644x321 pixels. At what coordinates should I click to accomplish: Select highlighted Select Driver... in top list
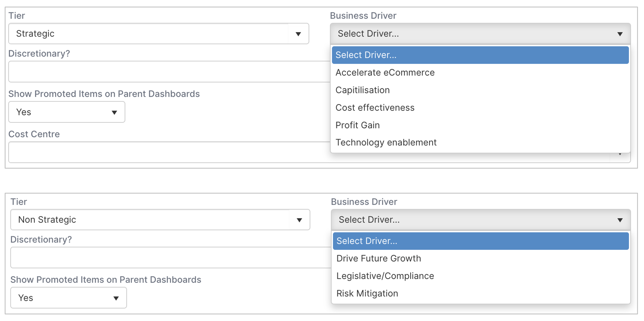coord(480,55)
